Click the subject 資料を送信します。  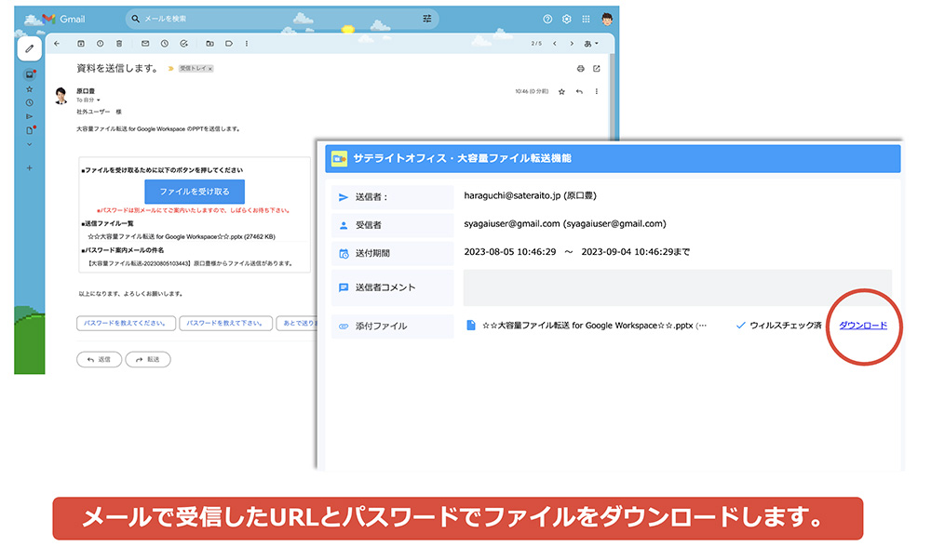pyautogui.click(x=117, y=68)
